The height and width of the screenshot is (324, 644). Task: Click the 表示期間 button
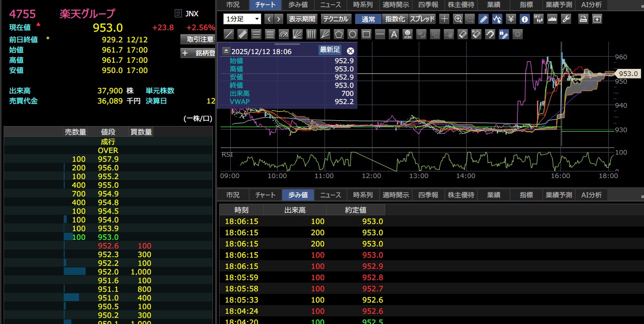(302, 19)
